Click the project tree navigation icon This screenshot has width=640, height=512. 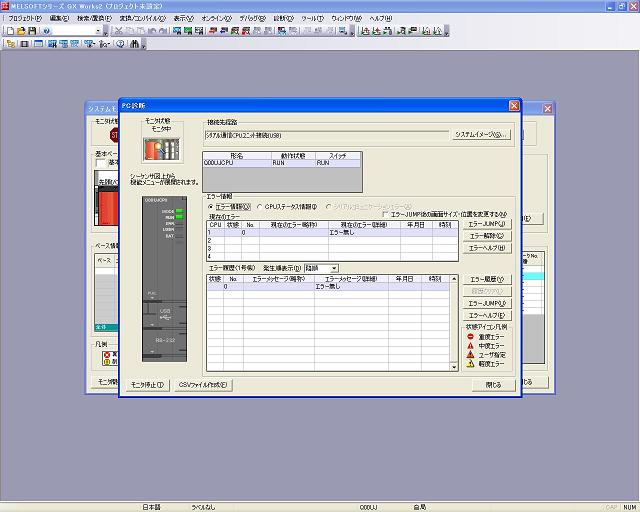[x=11, y=44]
